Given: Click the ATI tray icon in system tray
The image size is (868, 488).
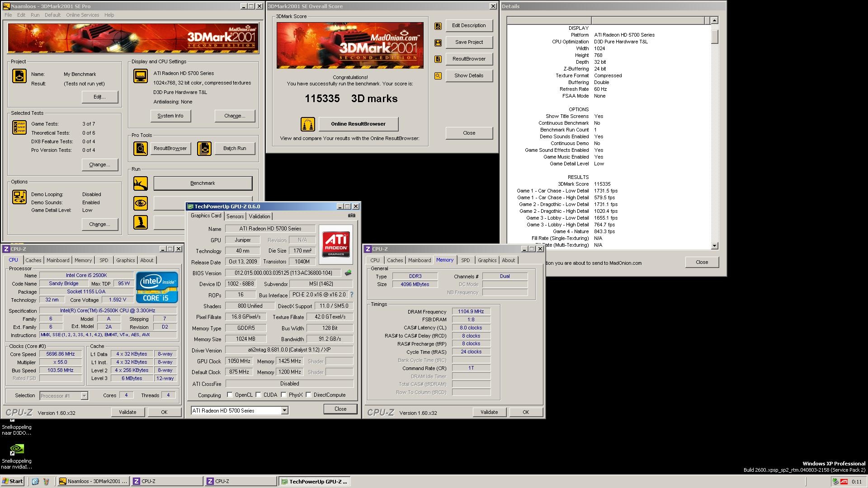Looking at the screenshot, I should (x=844, y=482).
